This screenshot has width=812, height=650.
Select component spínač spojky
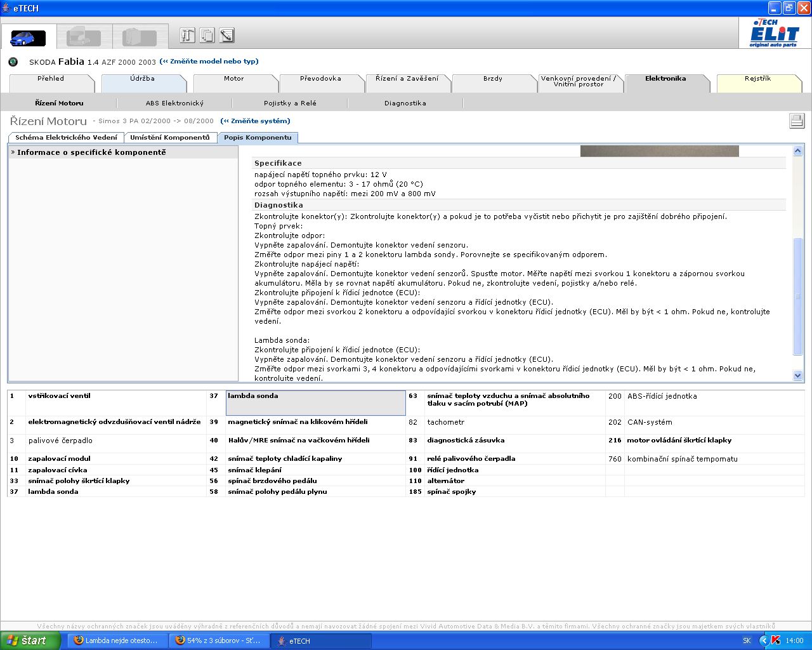coord(451,491)
